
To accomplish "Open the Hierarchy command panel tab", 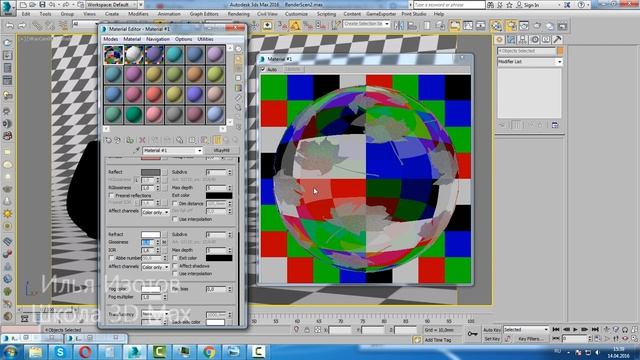I will (x=523, y=40).
